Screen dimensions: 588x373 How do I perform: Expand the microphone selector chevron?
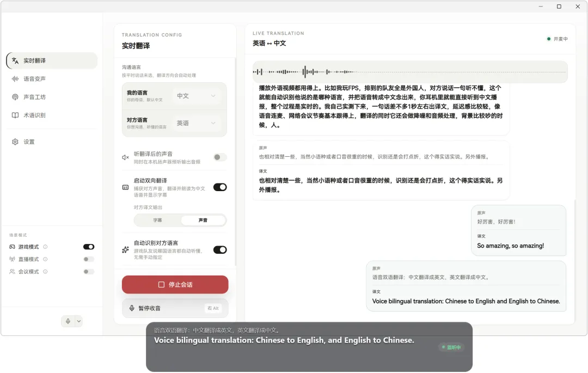[79, 321]
